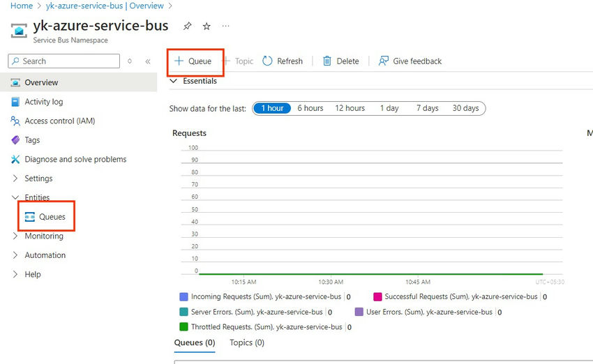Screen dimensions: 593x364
Task: Click the Server Errors teal legend swatch
Action: [x=183, y=312]
